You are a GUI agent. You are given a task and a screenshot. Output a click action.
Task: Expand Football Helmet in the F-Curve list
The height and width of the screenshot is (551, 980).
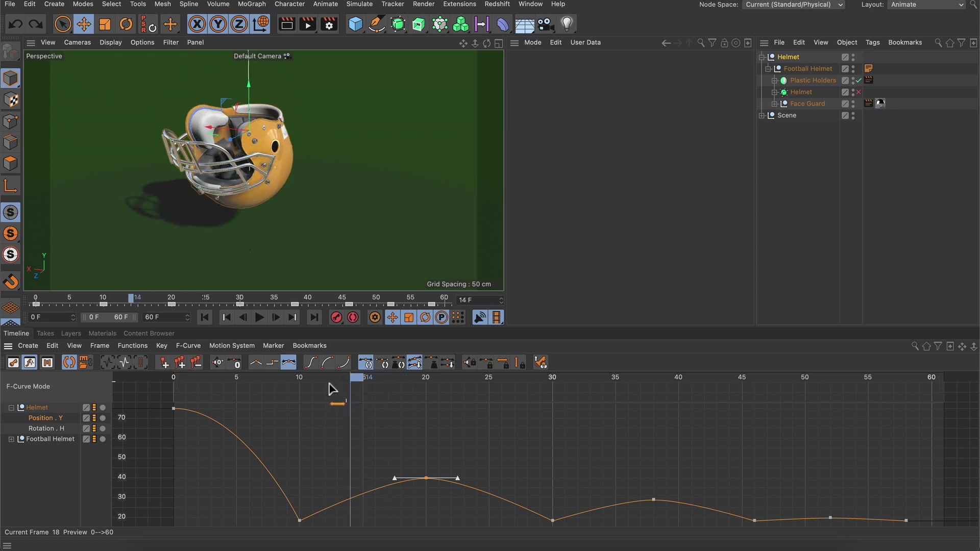point(11,439)
